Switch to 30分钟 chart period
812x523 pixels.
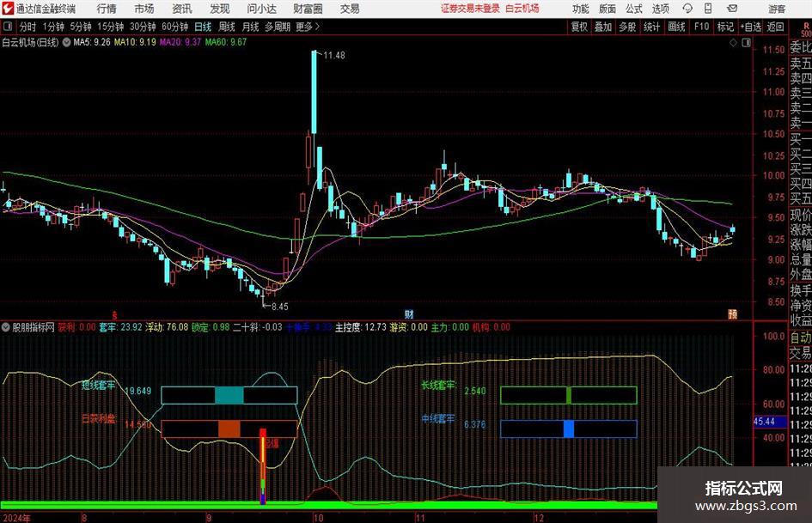coord(143,27)
